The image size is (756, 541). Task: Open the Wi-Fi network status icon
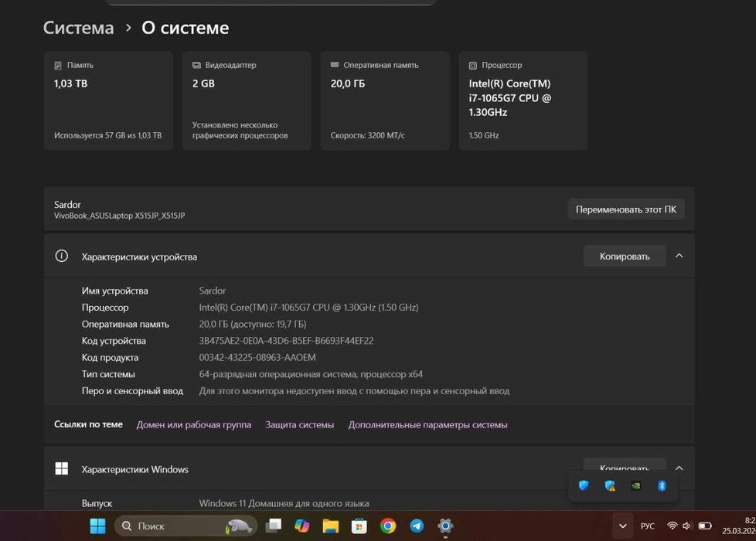pyautogui.click(x=672, y=526)
